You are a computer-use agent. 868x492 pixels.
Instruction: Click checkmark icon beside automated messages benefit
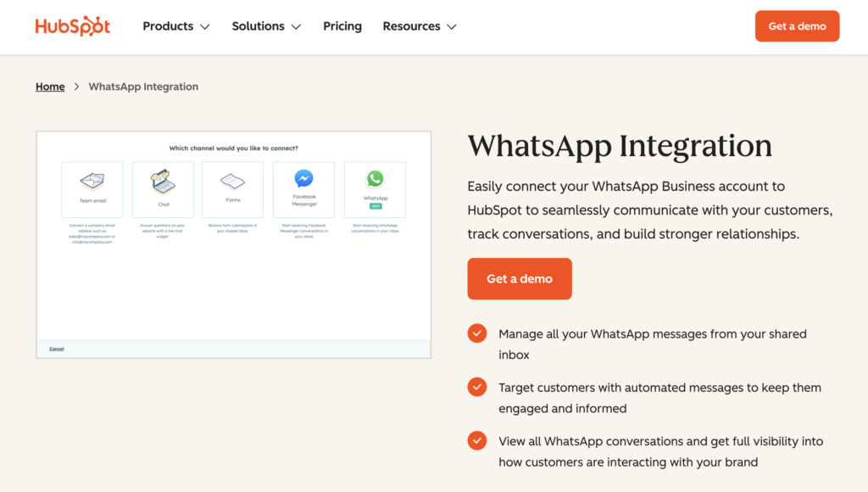pyautogui.click(x=477, y=388)
